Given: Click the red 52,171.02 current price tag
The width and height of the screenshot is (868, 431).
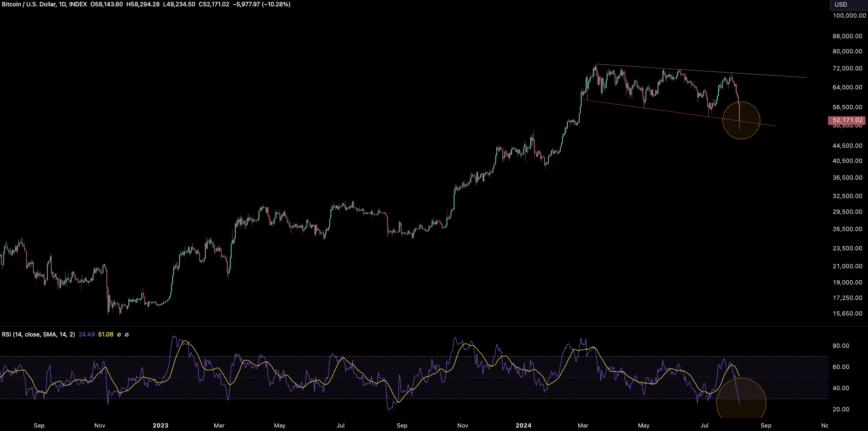Looking at the screenshot, I should pyautogui.click(x=847, y=120).
